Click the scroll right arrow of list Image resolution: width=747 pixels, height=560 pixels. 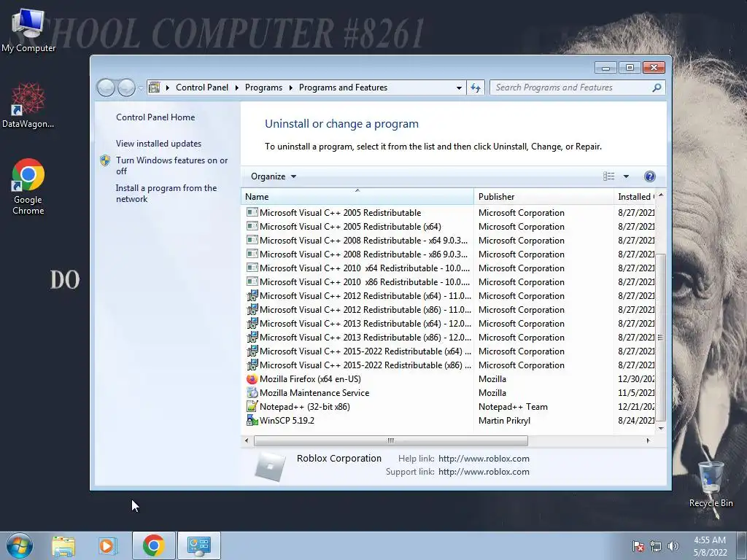[648, 440]
